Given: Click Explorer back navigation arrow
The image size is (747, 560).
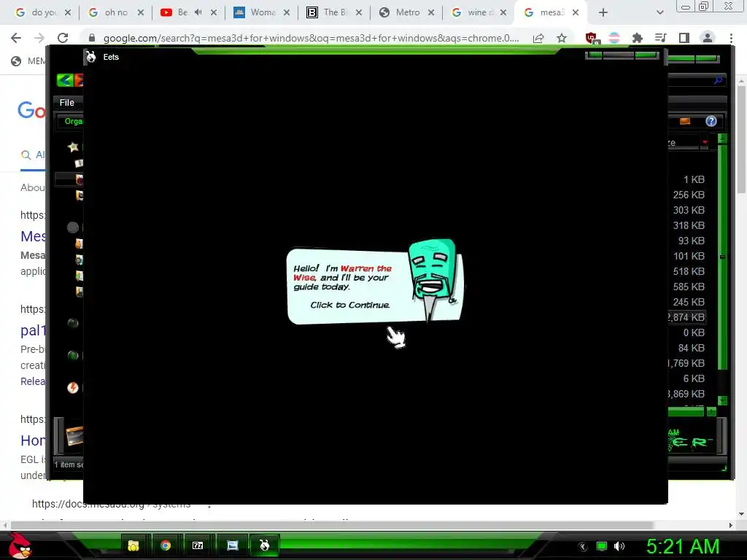Looking at the screenshot, I should [x=64, y=80].
